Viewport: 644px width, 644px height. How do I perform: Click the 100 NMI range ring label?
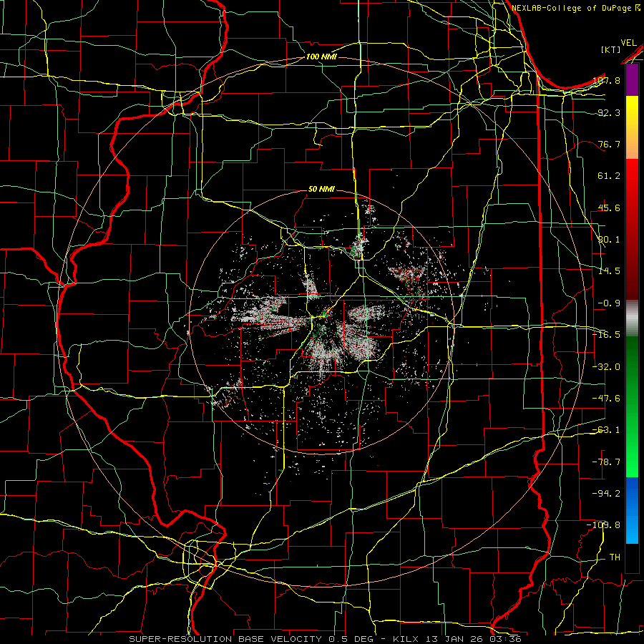(x=321, y=57)
